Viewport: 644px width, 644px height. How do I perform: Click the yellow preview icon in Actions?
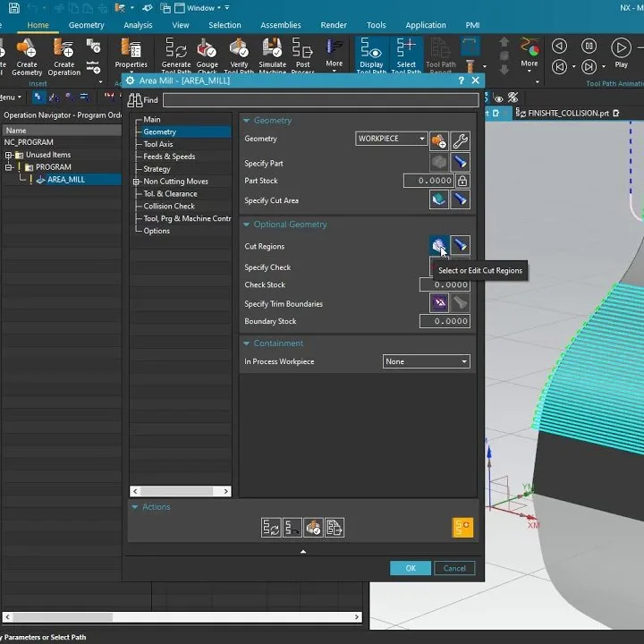462,528
